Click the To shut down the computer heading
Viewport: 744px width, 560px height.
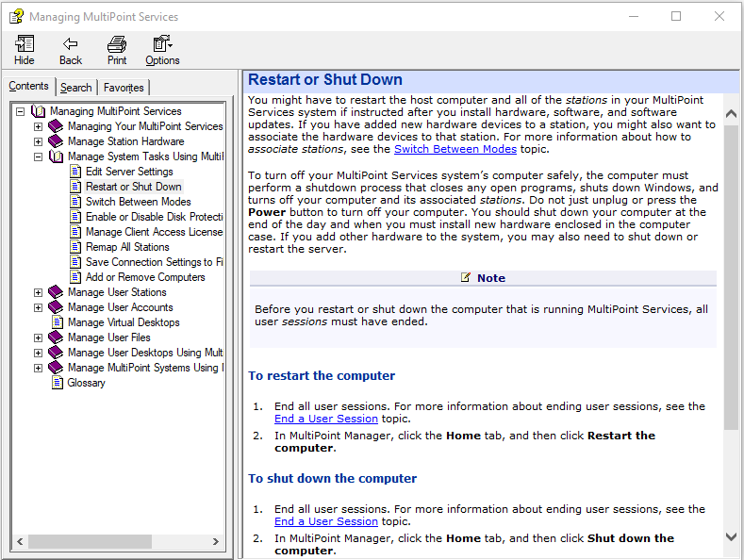332,478
